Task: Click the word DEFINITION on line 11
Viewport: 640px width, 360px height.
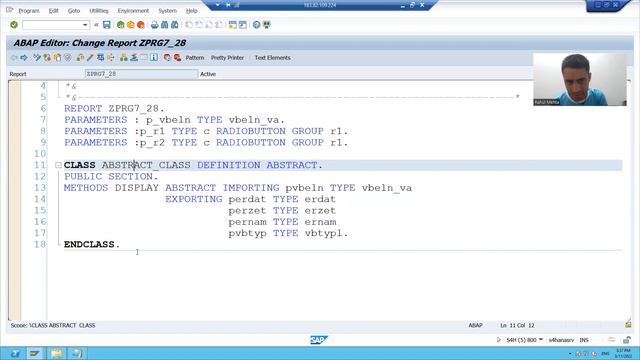Action: click(x=229, y=165)
